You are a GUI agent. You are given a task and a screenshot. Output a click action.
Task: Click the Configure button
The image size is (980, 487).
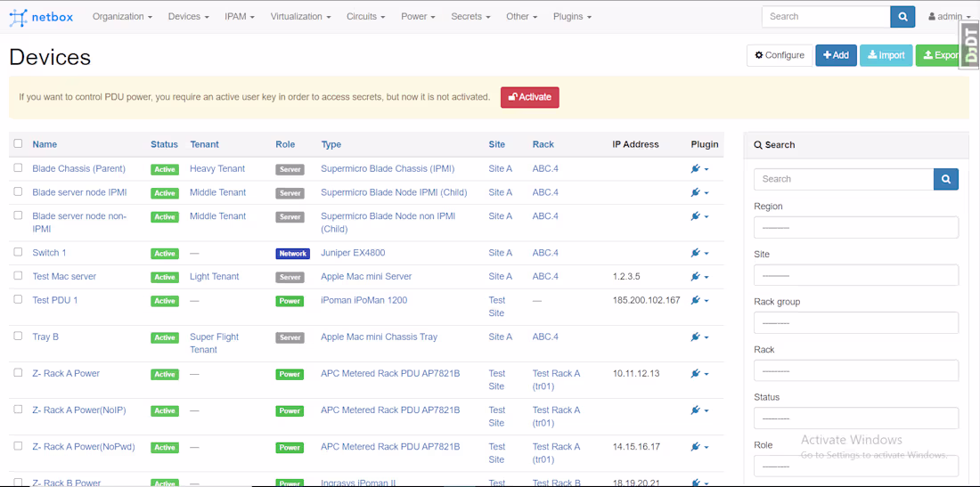pyautogui.click(x=780, y=55)
